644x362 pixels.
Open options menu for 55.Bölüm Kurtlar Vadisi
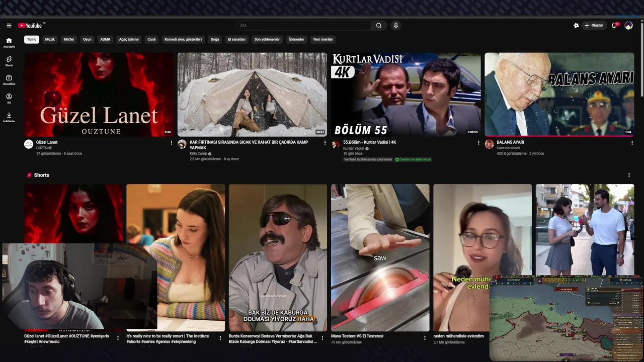(x=478, y=143)
